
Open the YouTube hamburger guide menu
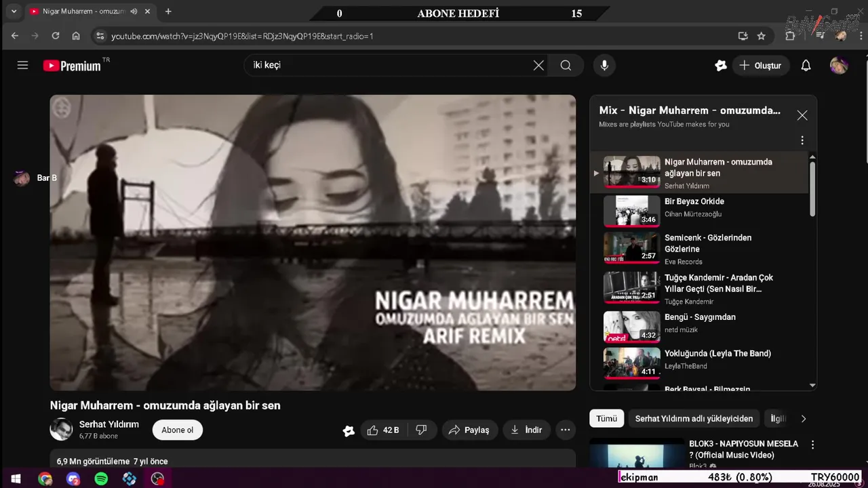22,66
